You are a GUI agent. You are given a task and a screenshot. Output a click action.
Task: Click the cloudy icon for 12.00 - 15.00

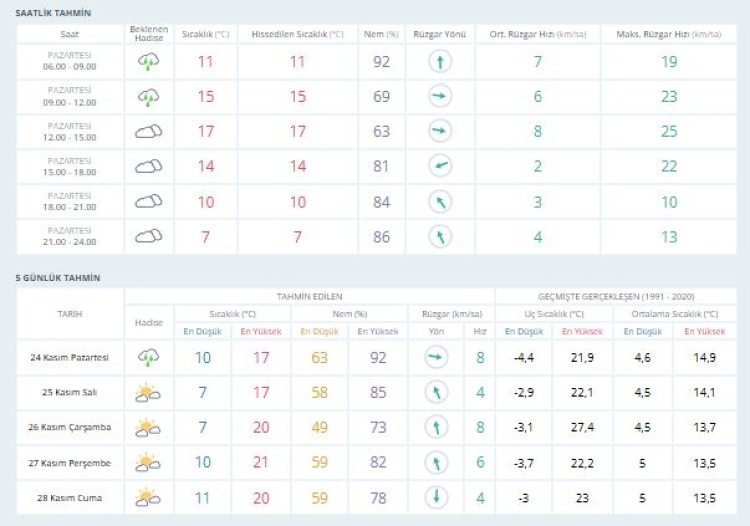[148, 131]
